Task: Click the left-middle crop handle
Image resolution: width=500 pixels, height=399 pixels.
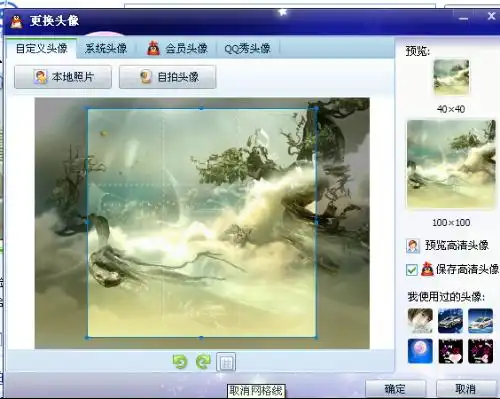Action: tap(88, 222)
